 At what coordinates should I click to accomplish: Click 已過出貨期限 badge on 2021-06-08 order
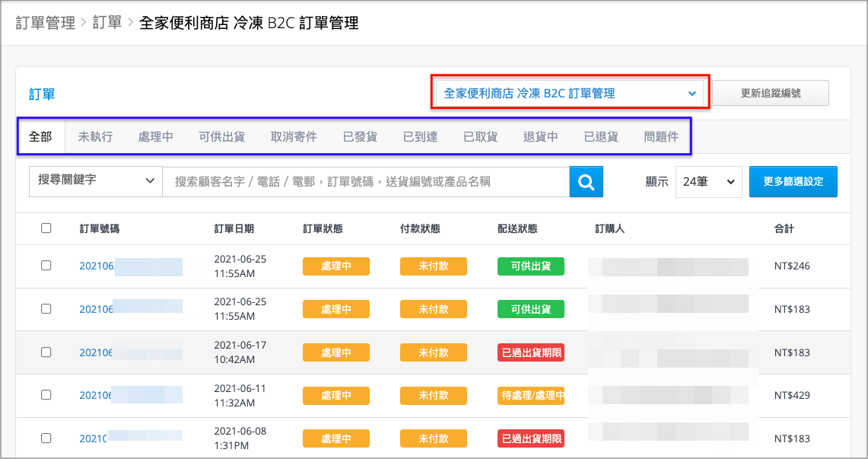[x=531, y=438]
